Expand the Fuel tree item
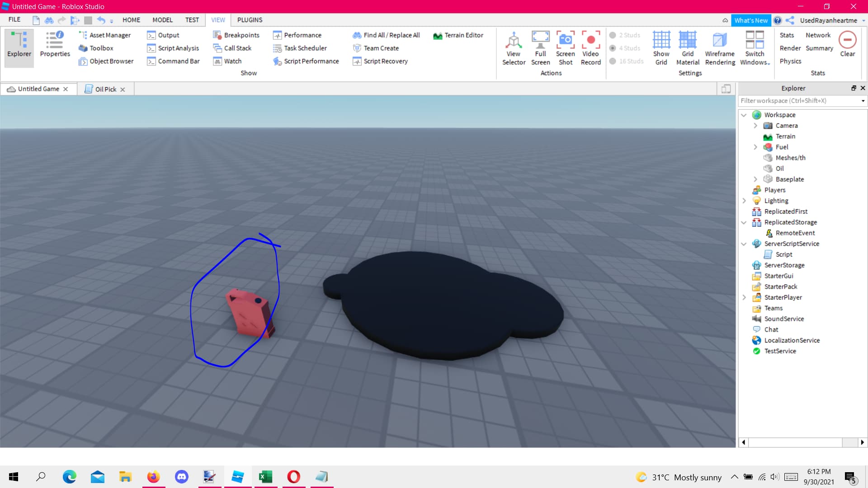This screenshot has width=868, height=488. [755, 147]
